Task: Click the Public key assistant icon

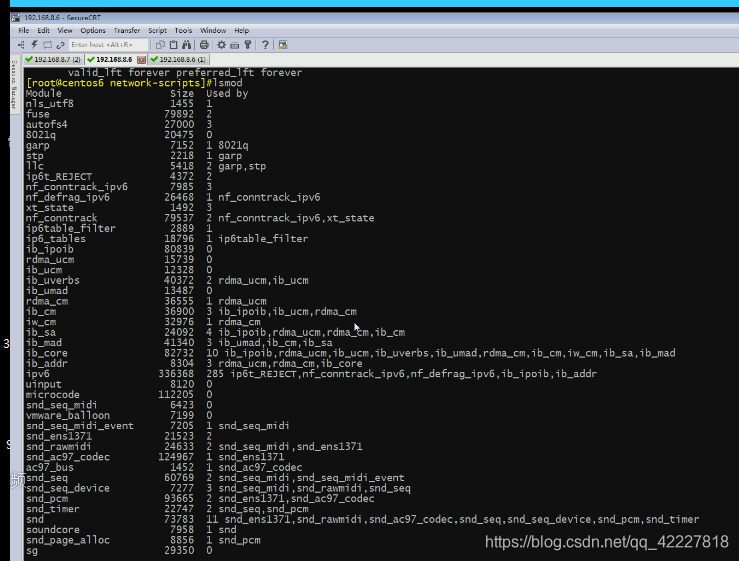Action: (x=247, y=45)
